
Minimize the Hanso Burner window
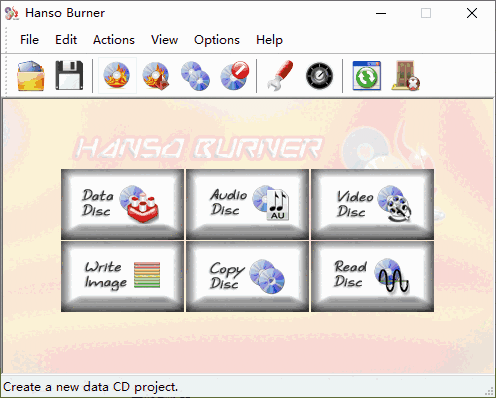tap(381, 13)
